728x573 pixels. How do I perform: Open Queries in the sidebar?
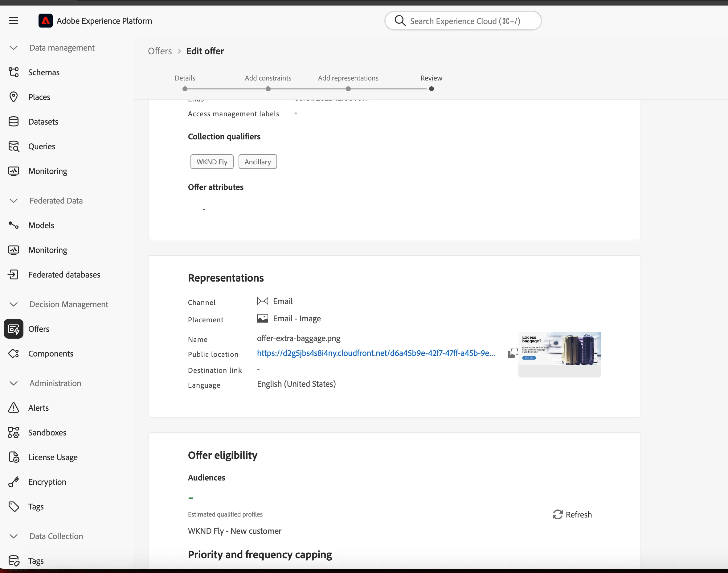[x=42, y=146]
